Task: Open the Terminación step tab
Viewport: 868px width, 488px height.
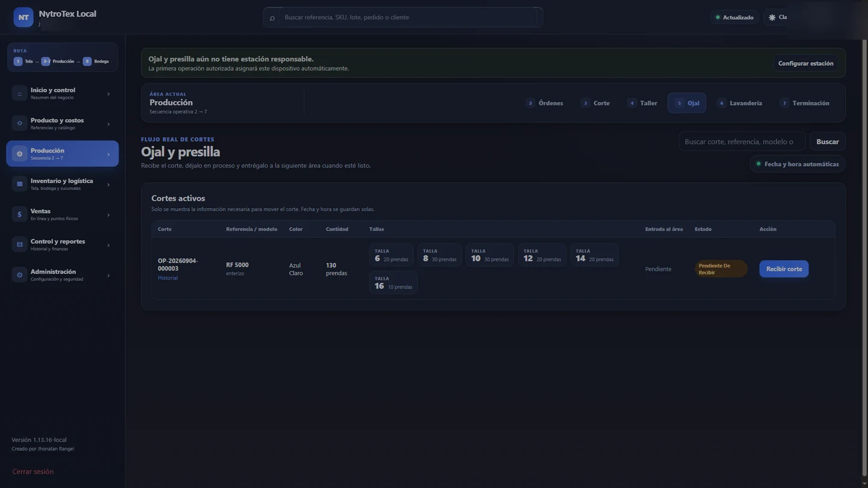Action: [804, 103]
